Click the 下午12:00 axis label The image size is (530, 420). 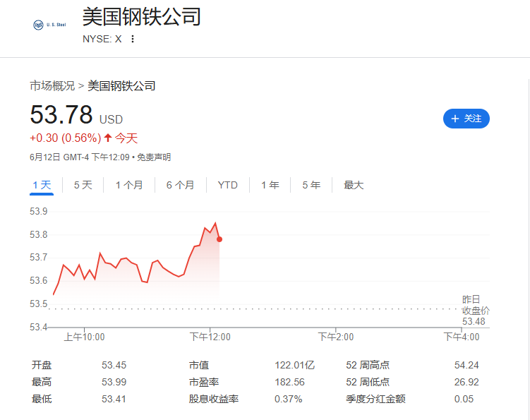point(210,337)
